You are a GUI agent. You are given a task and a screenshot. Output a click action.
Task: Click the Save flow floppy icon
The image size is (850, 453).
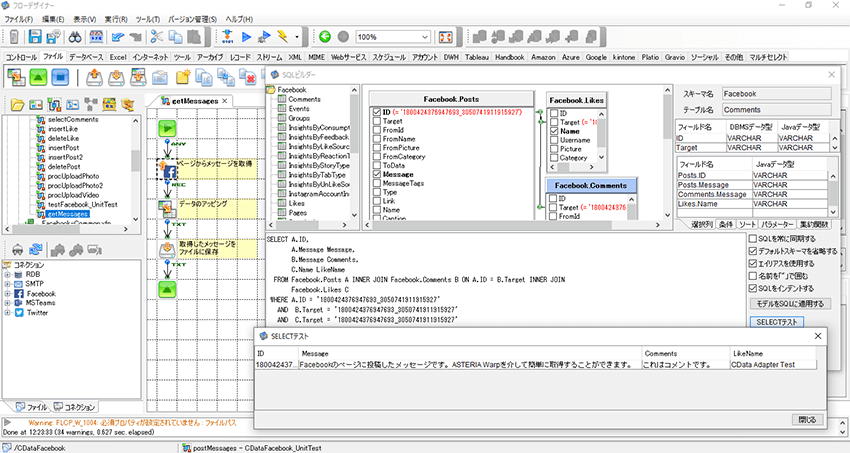(x=35, y=37)
